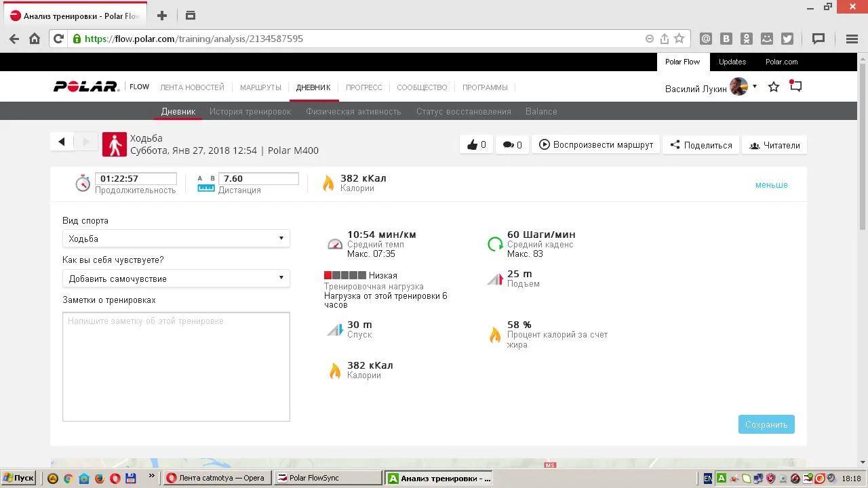The image size is (868, 488).
Task: Open the Вид спорта dropdown showing Ходьба
Action: tap(176, 239)
